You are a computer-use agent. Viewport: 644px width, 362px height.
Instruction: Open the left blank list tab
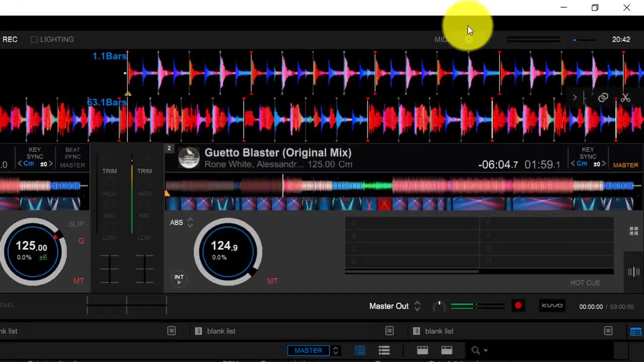(x=9, y=331)
